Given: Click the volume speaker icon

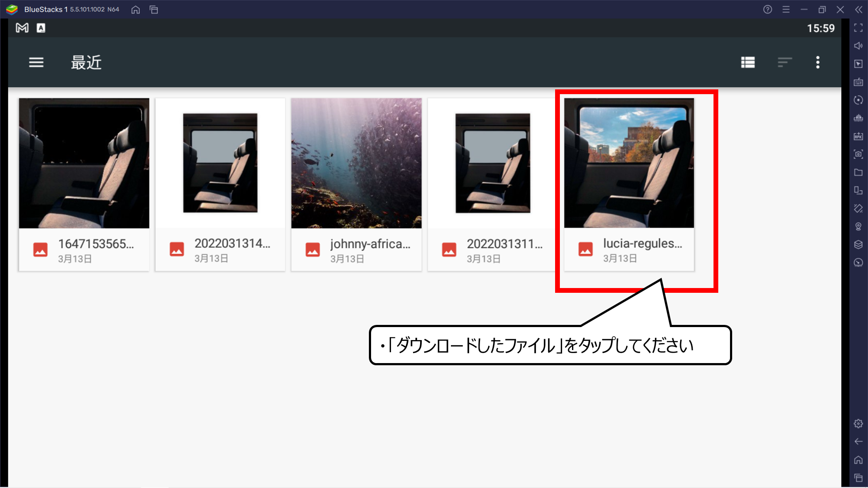Looking at the screenshot, I should [858, 46].
